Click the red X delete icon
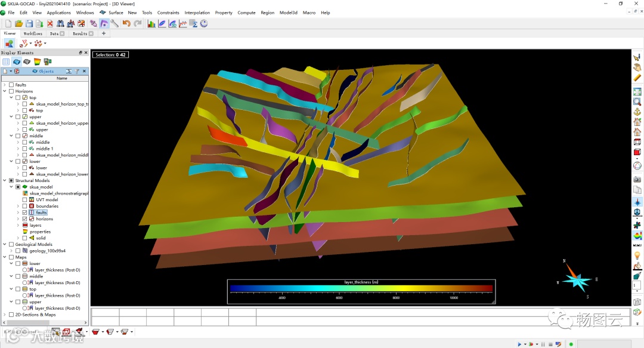644x348 pixels. (50, 23)
